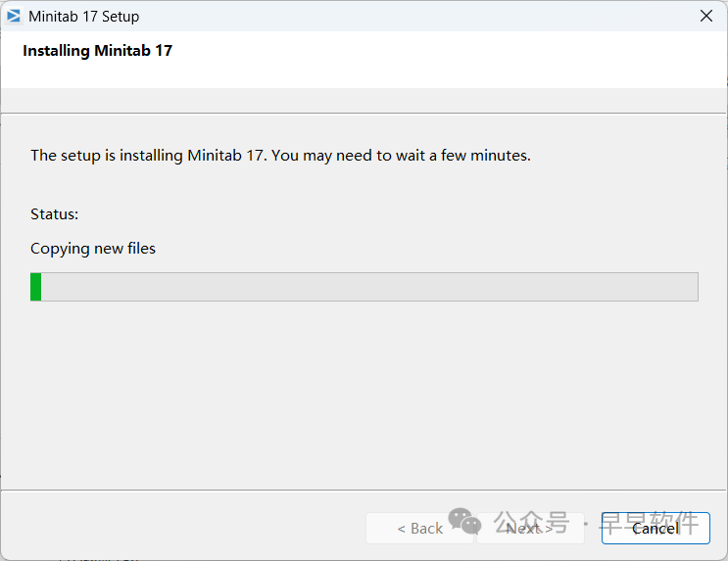
Task: Click empty title bar space before close button
Action: pyautogui.click(x=441, y=16)
